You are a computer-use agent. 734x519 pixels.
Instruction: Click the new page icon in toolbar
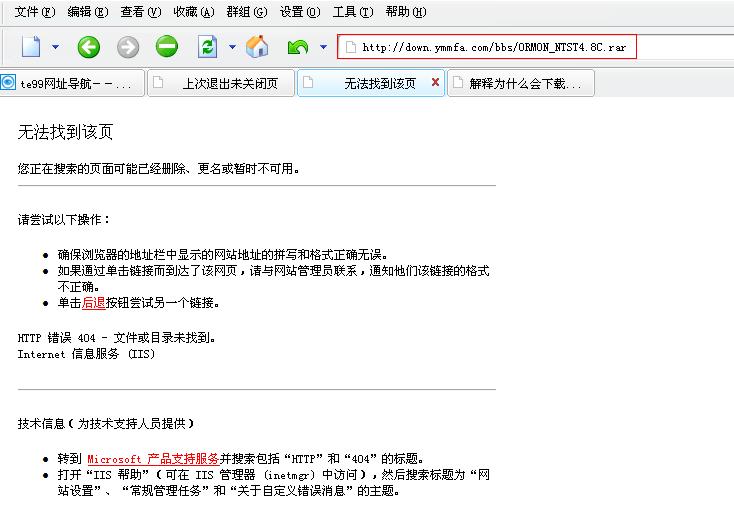tap(31, 47)
